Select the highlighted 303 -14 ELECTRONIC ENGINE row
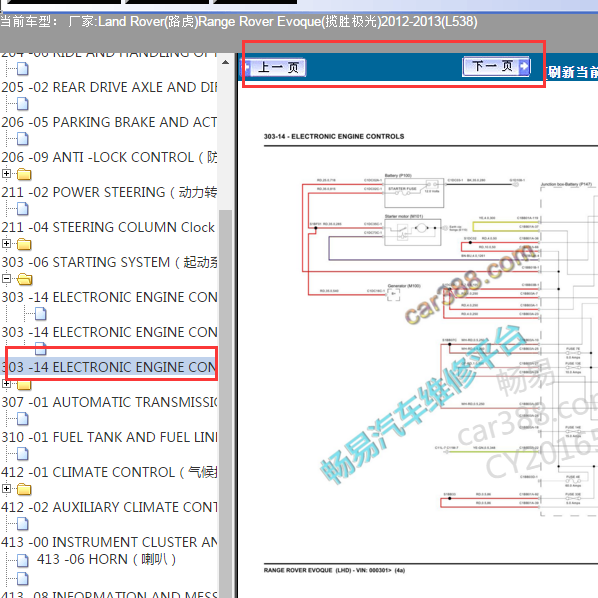The image size is (598, 598). click(x=109, y=367)
